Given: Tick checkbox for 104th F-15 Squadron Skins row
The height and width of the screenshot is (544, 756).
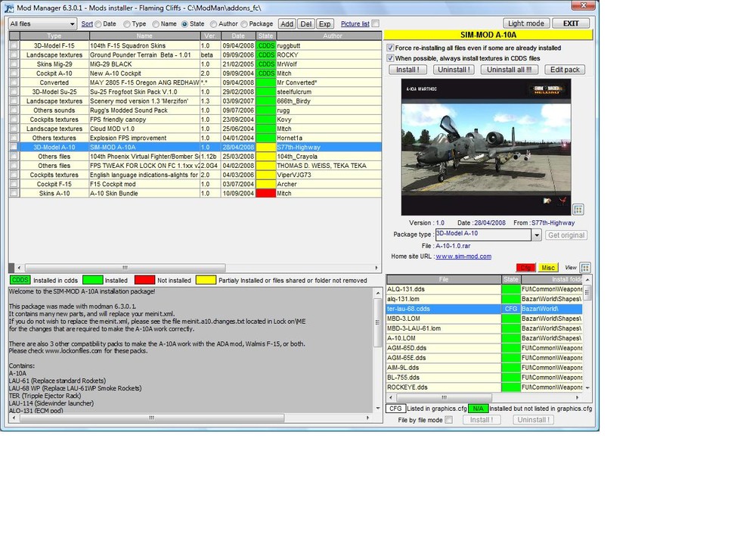Looking at the screenshot, I should pos(14,45).
